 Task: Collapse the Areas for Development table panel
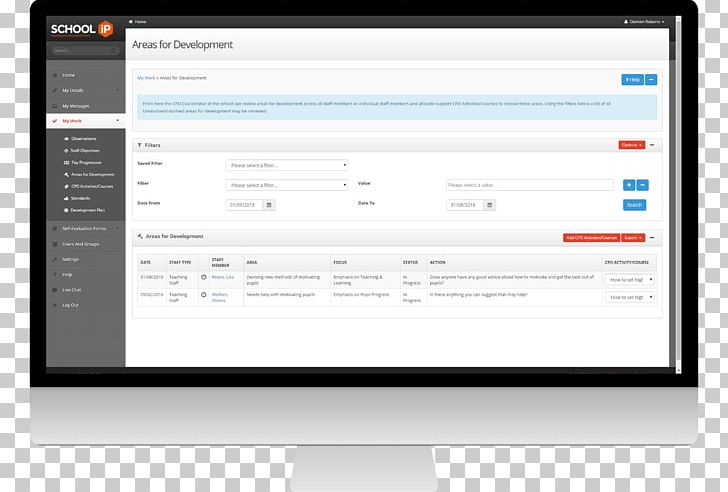coord(653,237)
